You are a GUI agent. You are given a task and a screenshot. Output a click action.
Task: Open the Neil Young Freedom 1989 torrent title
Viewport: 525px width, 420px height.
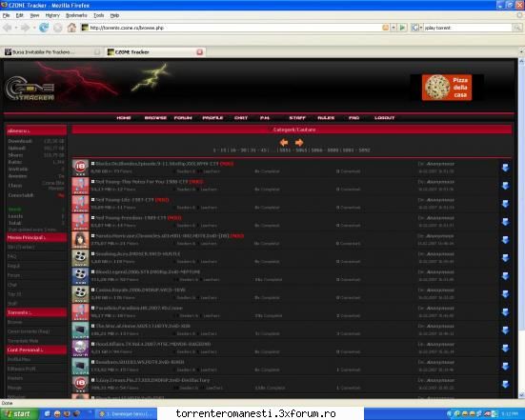click(131, 218)
